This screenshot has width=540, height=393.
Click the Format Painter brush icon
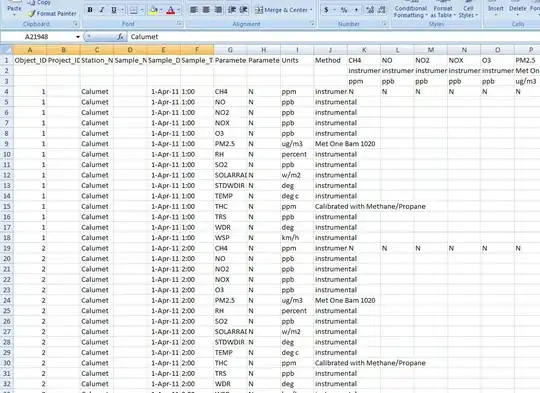[32, 14]
